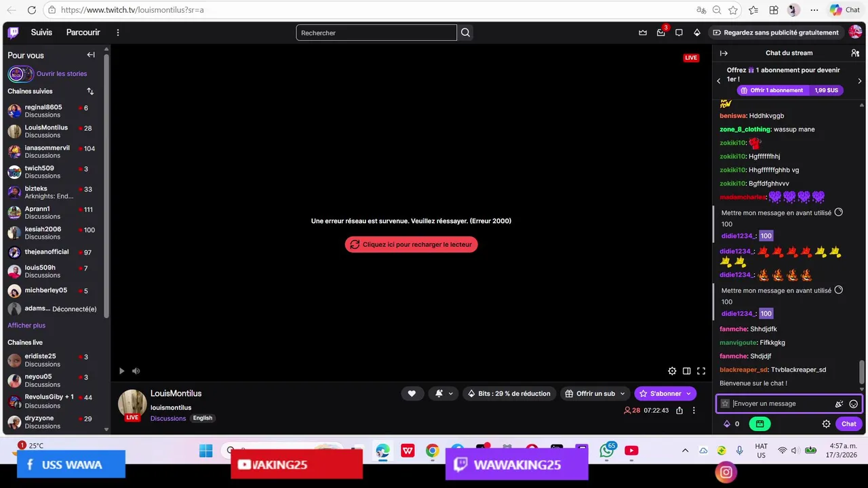Image resolution: width=868 pixels, height=488 pixels.
Task: Open the Parcourir tab
Action: (83, 33)
